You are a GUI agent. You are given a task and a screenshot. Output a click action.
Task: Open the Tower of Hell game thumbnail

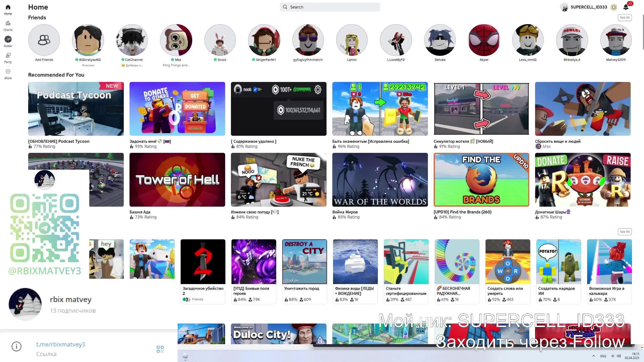pos(177,180)
